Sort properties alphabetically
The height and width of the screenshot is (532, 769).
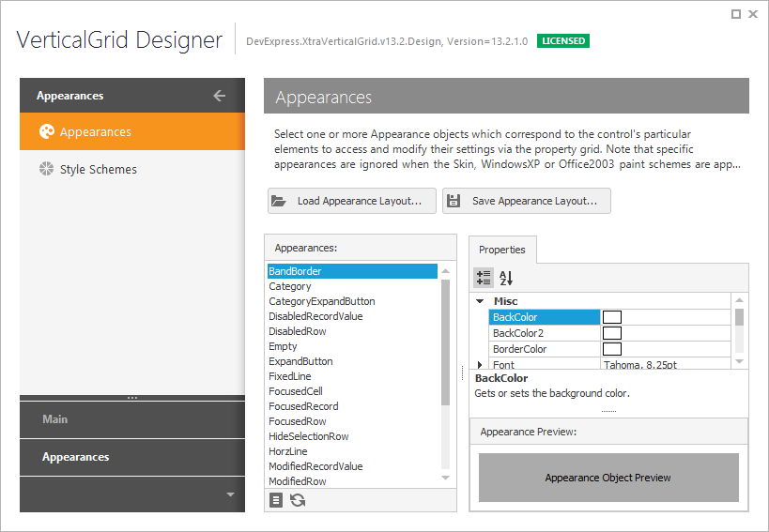(x=506, y=278)
